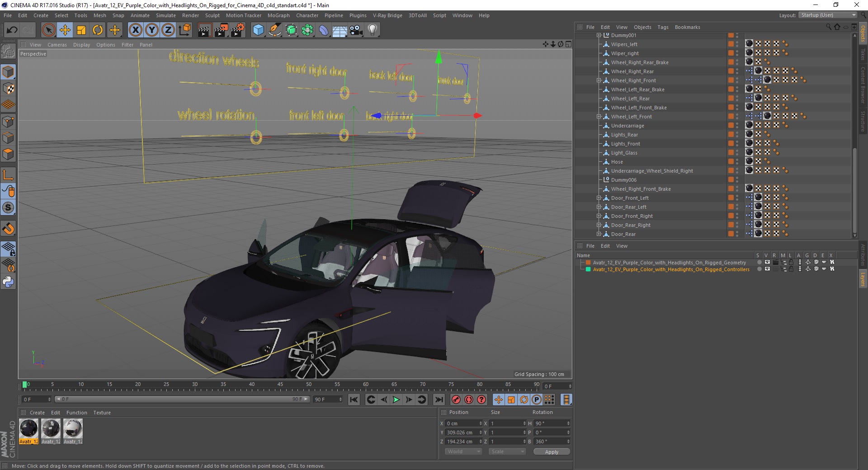
Task: Open the Python script icon
Action: [8, 282]
